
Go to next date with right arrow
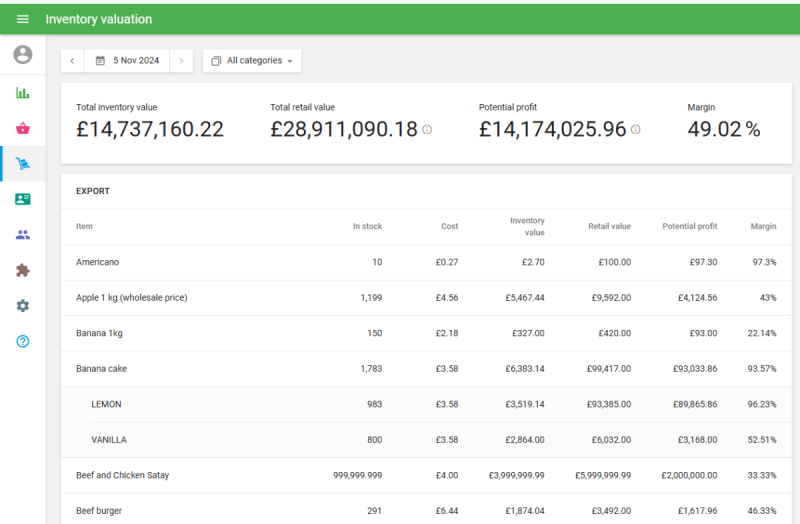(181, 61)
